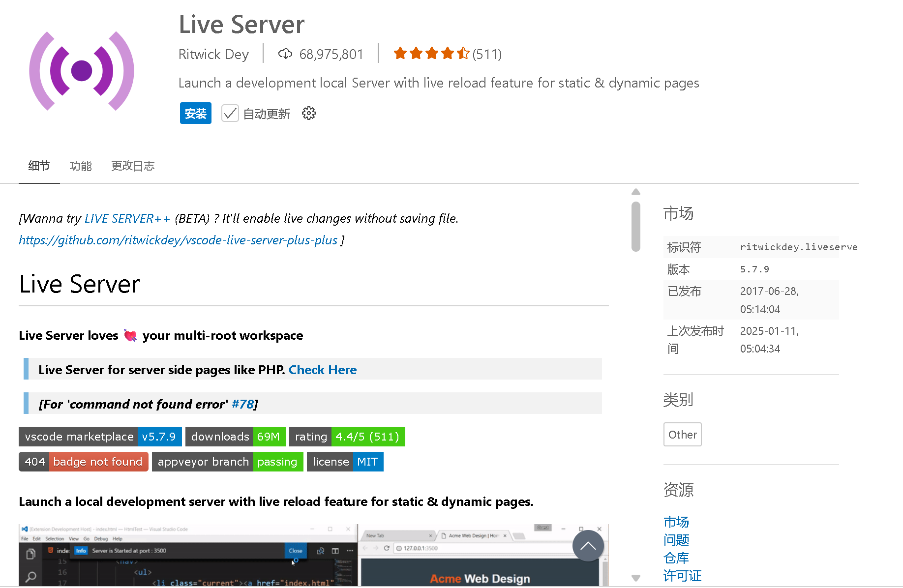Click the vscode marketplace v5.7.9 badge

tap(100, 437)
